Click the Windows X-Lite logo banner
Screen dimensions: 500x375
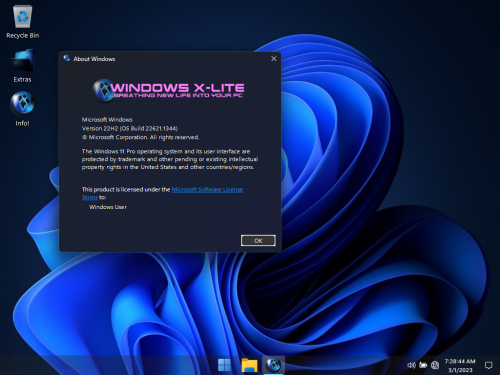coord(168,90)
